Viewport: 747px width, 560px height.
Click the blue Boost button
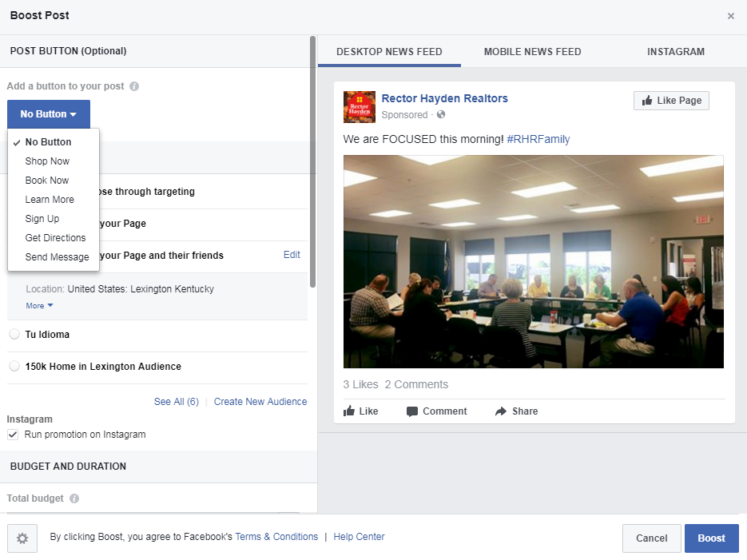point(711,538)
